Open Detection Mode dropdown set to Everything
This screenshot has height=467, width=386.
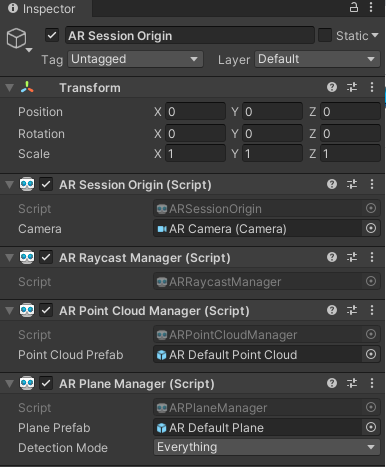(x=267, y=447)
